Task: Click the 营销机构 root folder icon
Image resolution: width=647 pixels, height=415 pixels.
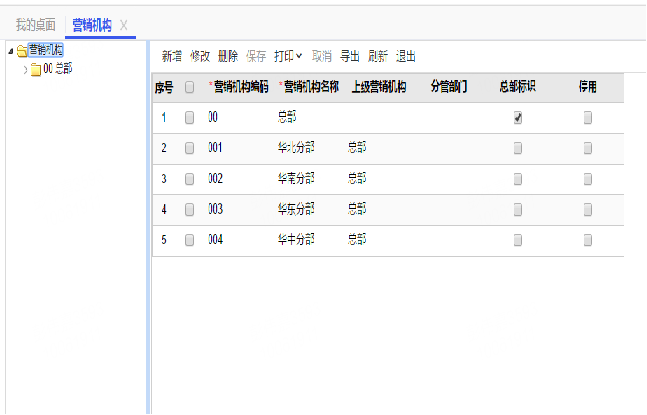Action: 21,50
